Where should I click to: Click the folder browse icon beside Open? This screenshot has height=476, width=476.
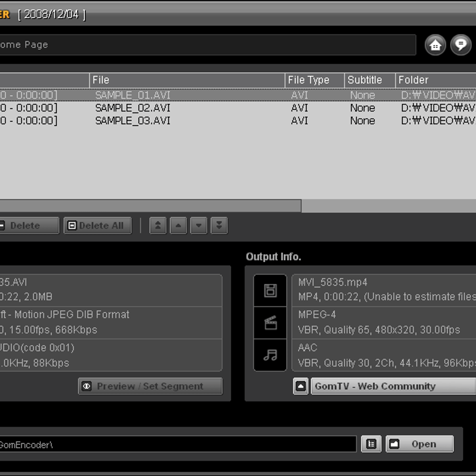[394, 444]
